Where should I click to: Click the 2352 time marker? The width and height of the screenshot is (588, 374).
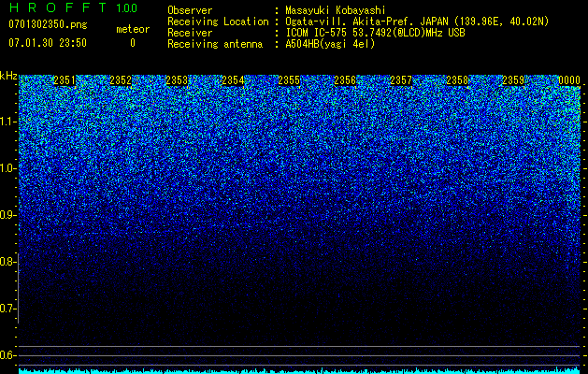point(121,80)
